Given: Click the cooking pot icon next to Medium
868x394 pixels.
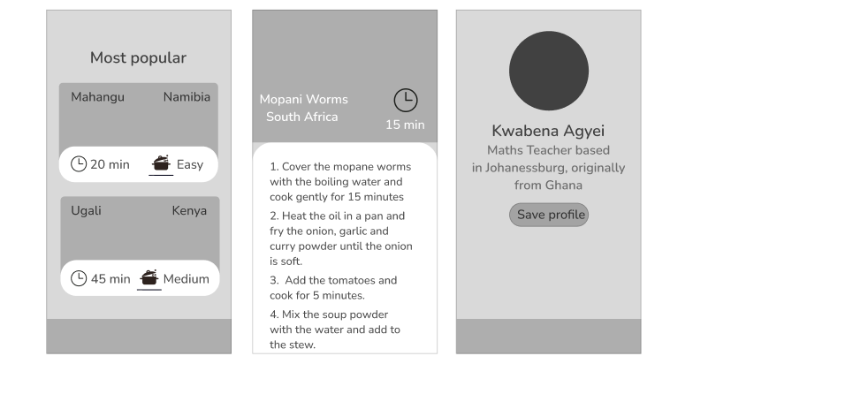Looking at the screenshot, I should click(x=149, y=277).
